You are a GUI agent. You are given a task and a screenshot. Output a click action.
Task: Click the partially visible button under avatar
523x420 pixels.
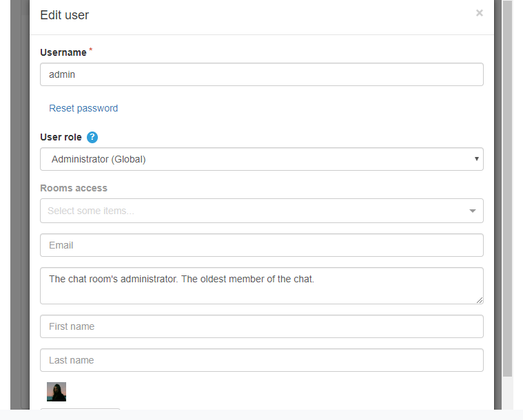80,409
